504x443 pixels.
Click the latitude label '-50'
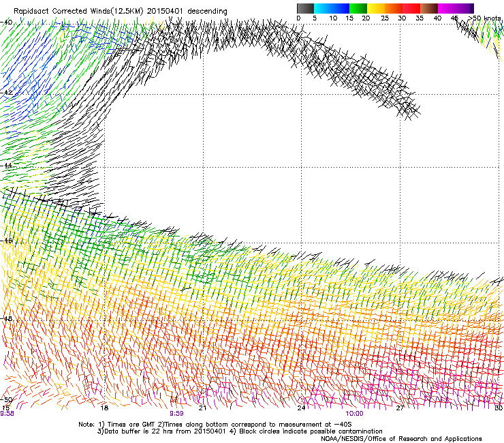(x=6, y=399)
